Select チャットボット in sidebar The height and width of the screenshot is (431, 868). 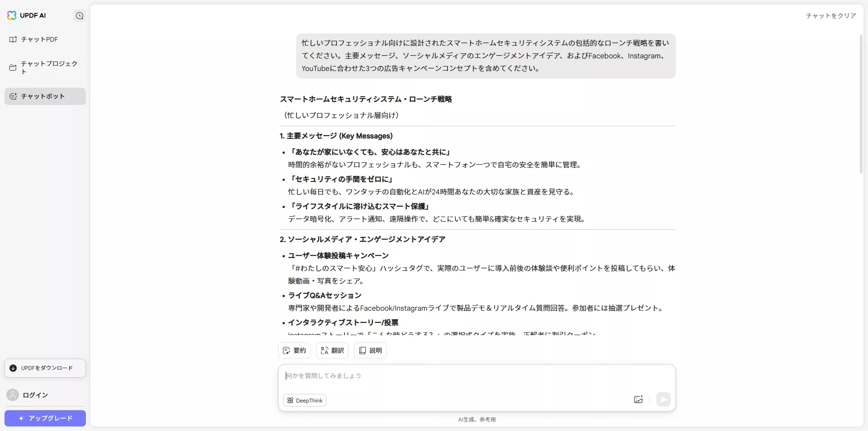coord(45,96)
